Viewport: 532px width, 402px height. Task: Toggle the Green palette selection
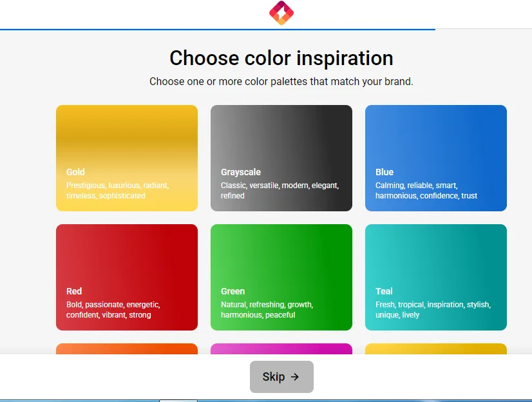[281, 277]
